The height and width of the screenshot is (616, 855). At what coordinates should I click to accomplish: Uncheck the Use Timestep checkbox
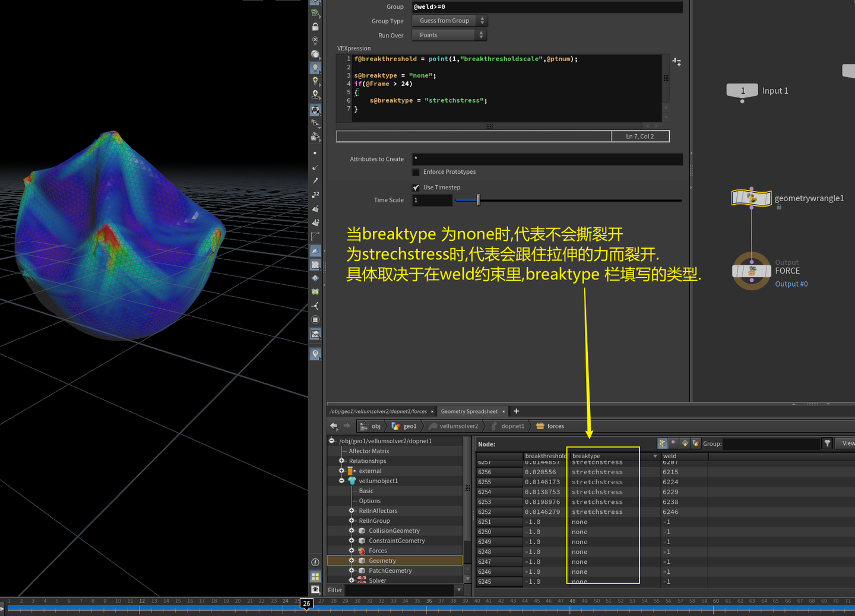pos(416,188)
